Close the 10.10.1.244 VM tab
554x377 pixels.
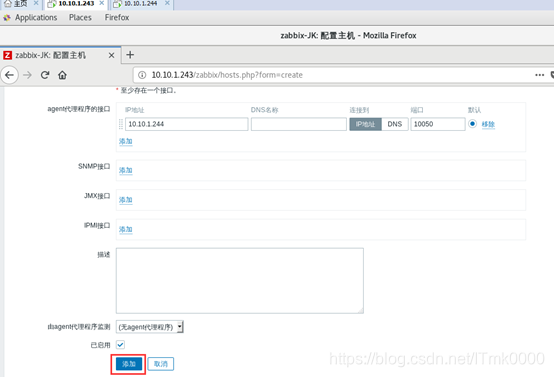click(x=167, y=3)
